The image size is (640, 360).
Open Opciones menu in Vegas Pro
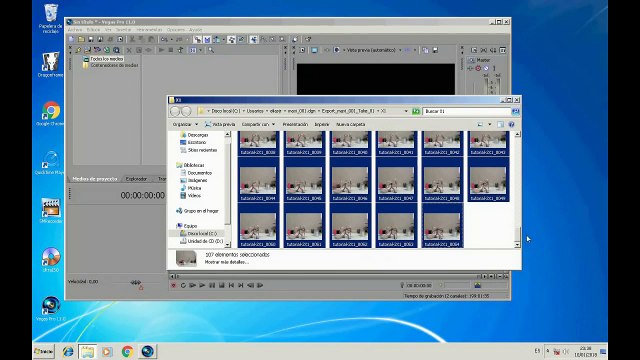click(176, 30)
